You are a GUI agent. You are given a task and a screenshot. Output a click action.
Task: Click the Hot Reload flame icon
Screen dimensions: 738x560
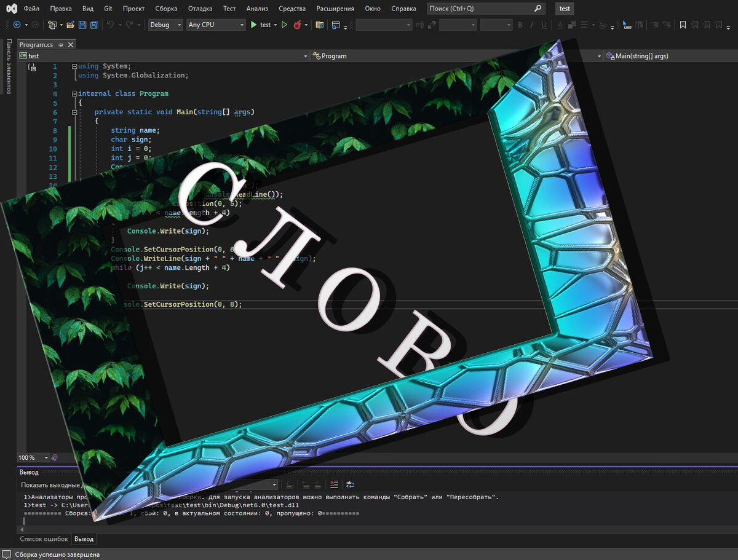coord(297,25)
